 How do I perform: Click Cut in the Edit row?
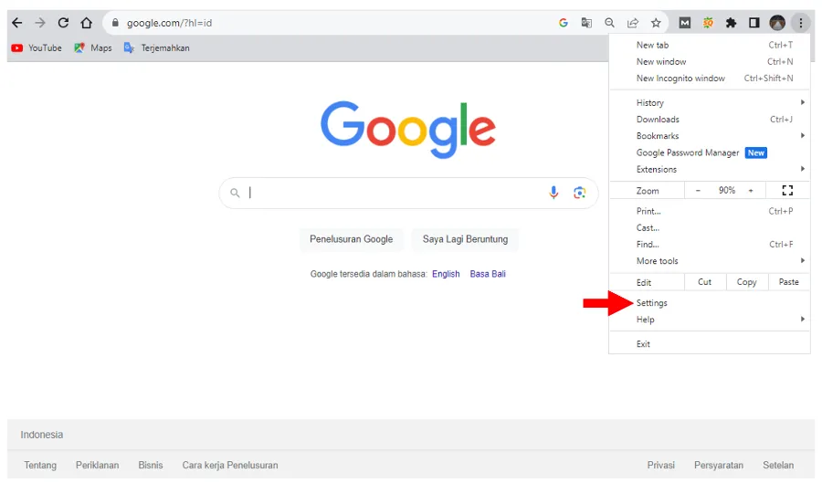704,282
